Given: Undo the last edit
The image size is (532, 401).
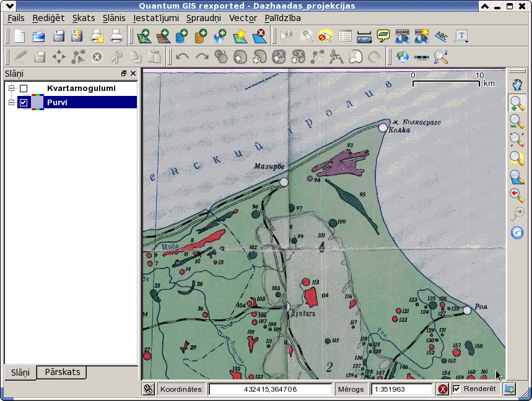Looking at the screenshot, I should coord(183,56).
